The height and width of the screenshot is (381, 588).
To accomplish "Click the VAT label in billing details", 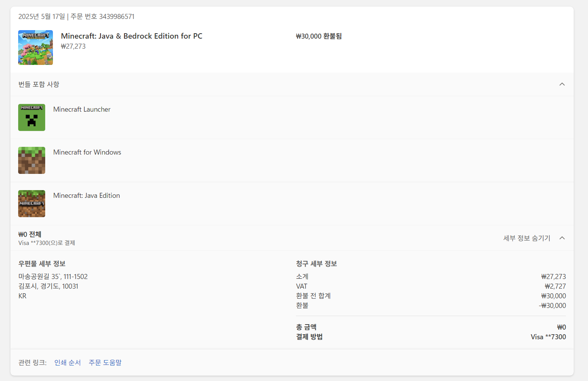I will point(302,286).
